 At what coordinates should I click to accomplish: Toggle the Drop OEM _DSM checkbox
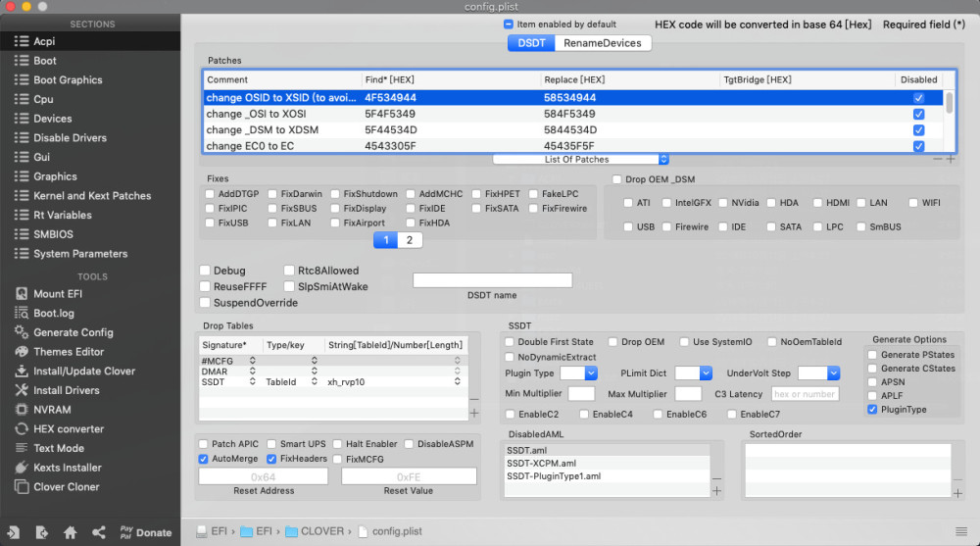point(616,179)
